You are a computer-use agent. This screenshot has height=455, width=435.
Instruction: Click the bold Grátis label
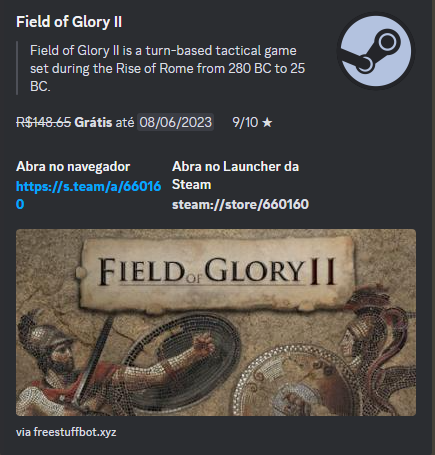pyautogui.click(x=93, y=122)
